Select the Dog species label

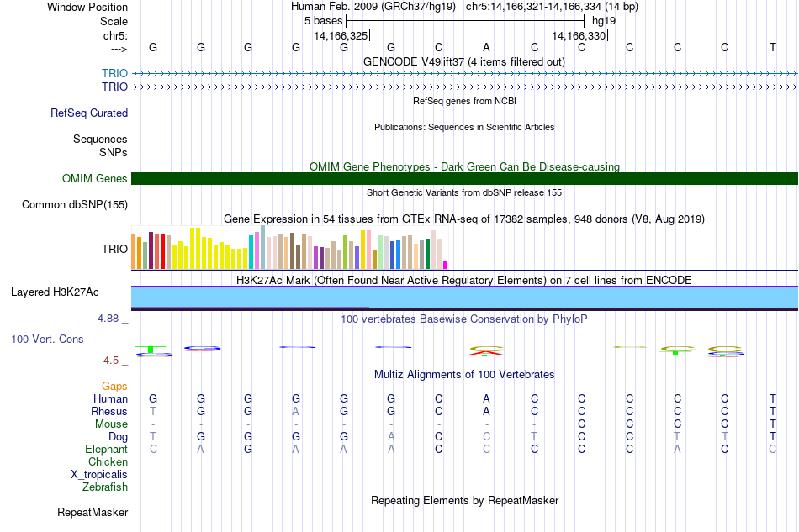[x=119, y=437]
